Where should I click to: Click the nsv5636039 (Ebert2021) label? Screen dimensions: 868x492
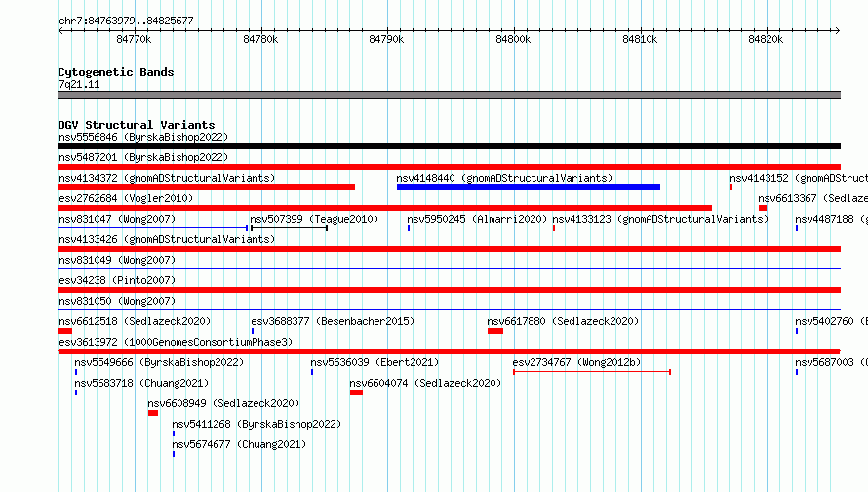(375, 362)
